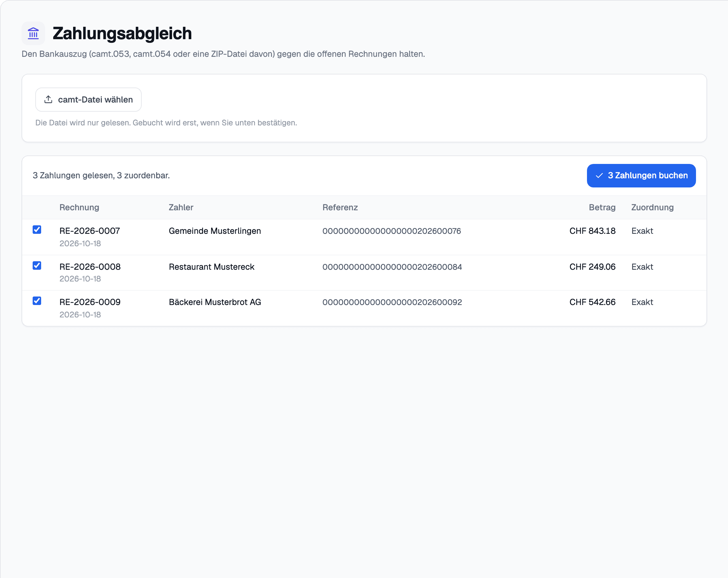Click payer Bäckerei Musterbrot AG
The width and height of the screenshot is (728, 578).
click(215, 302)
